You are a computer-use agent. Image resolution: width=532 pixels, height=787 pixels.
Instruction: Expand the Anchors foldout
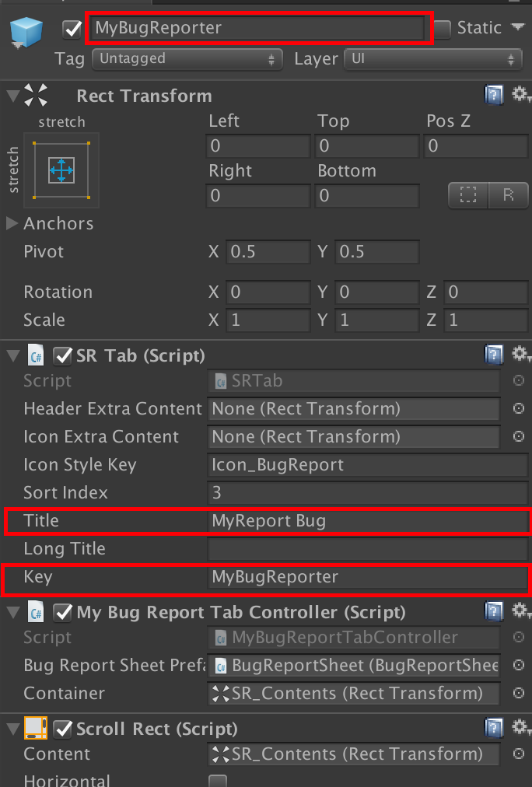pos(12,223)
